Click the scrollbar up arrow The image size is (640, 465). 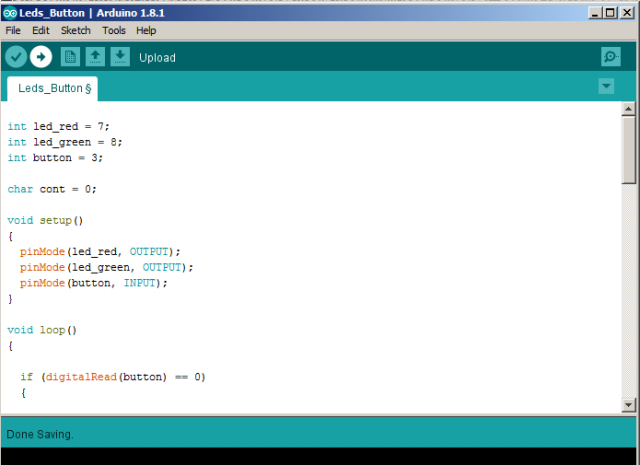(x=628, y=109)
